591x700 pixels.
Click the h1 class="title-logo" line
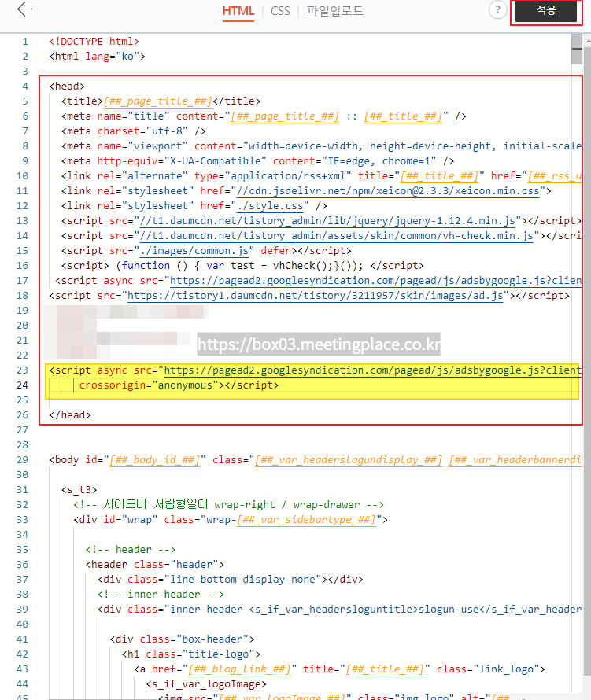point(191,654)
